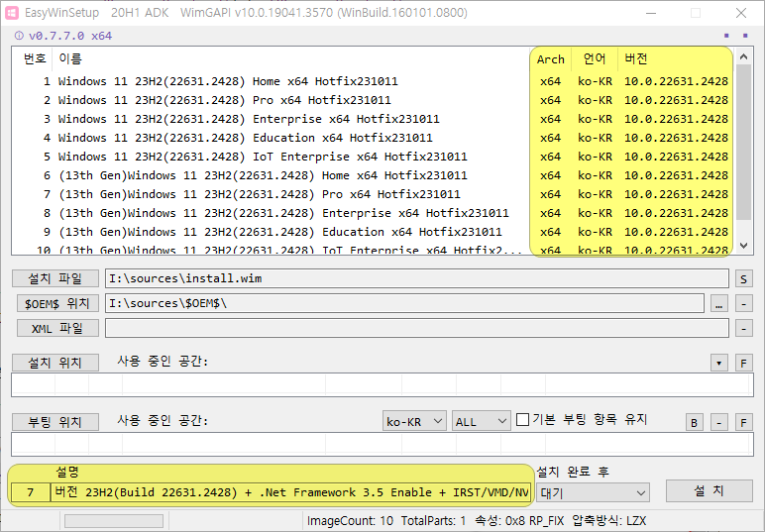Click the minus button in 부팅 위치 row

click(719, 422)
